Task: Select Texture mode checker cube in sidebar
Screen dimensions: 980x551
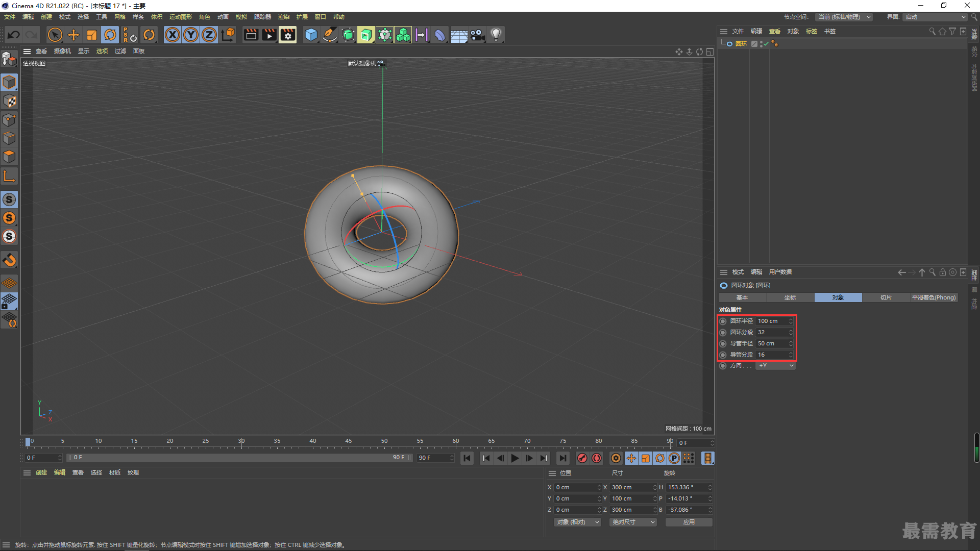Action: coord(9,101)
